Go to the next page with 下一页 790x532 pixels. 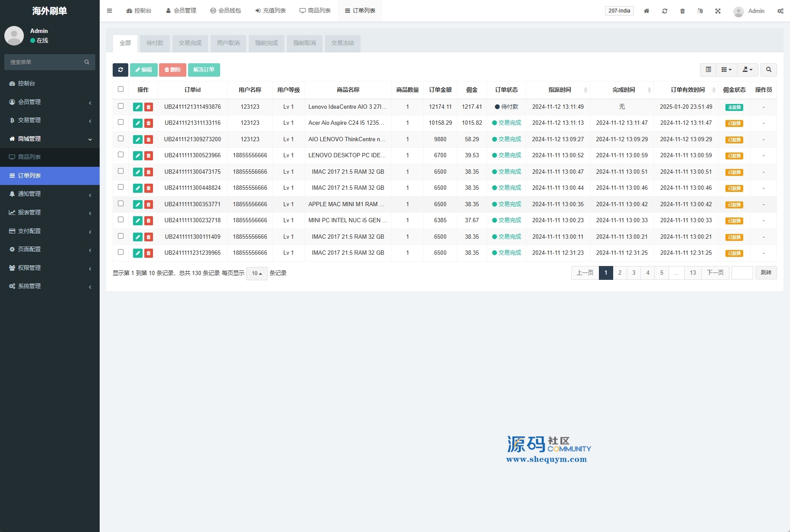[715, 273]
